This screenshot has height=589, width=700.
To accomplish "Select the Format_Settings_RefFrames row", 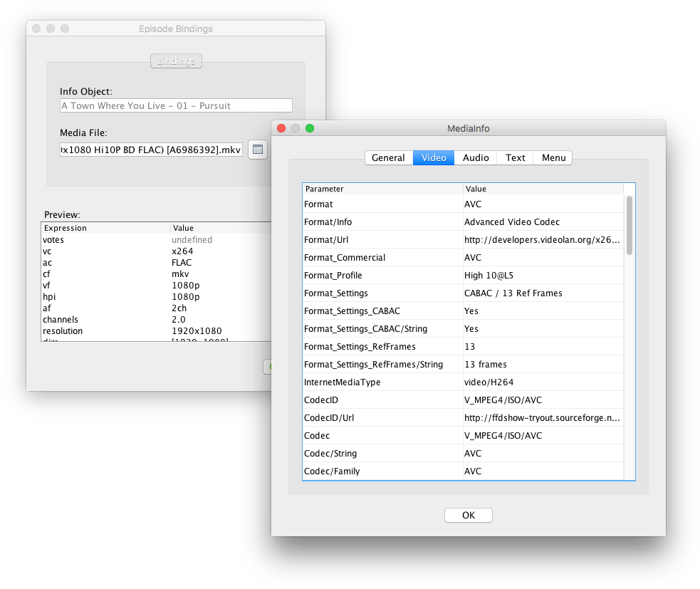I will (x=463, y=347).
